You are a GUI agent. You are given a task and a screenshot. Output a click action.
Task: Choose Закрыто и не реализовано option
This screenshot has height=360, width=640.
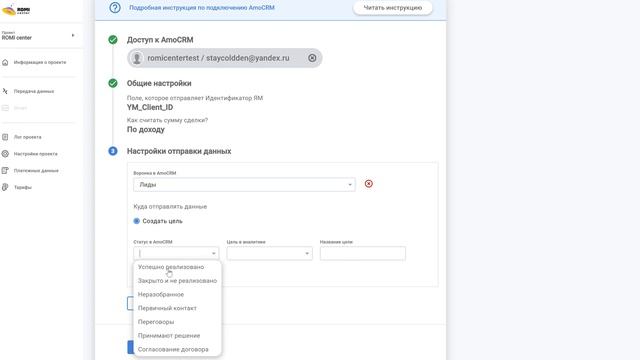pyautogui.click(x=178, y=281)
